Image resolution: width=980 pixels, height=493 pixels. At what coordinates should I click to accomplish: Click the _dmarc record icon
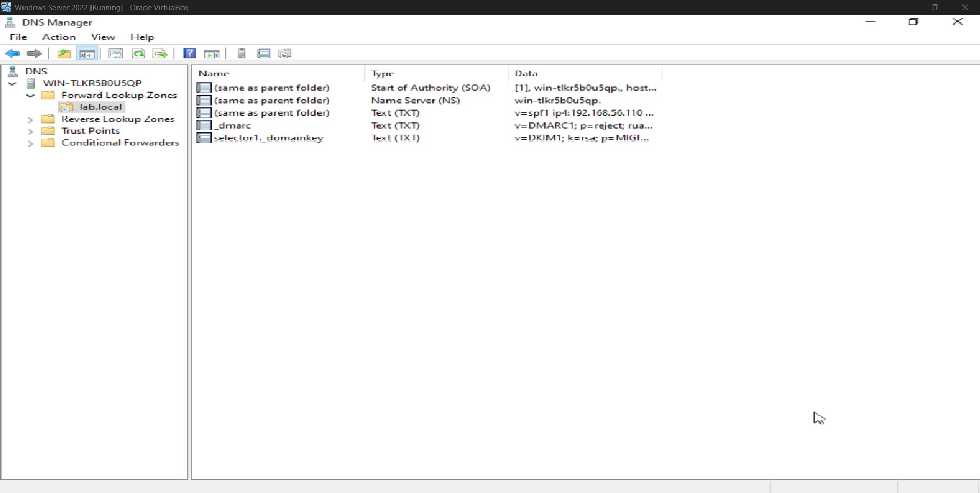click(x=204, y=125)
